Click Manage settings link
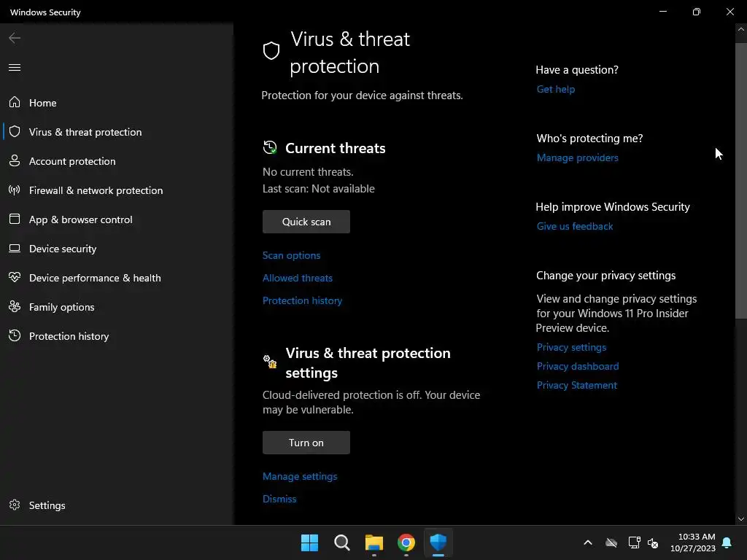Viewport: 747px width, 560px height. pos(300,476)
